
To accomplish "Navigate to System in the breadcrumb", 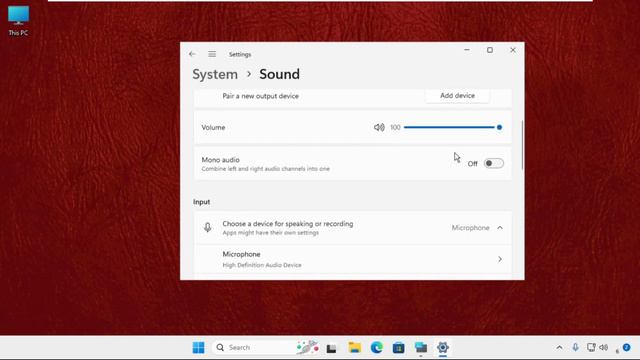I will point(215,74).
